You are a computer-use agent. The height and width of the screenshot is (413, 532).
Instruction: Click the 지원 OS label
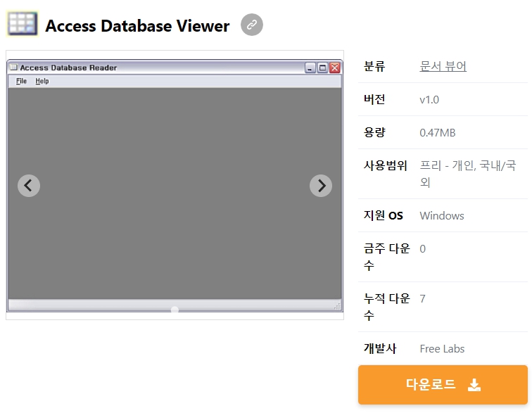384,215
